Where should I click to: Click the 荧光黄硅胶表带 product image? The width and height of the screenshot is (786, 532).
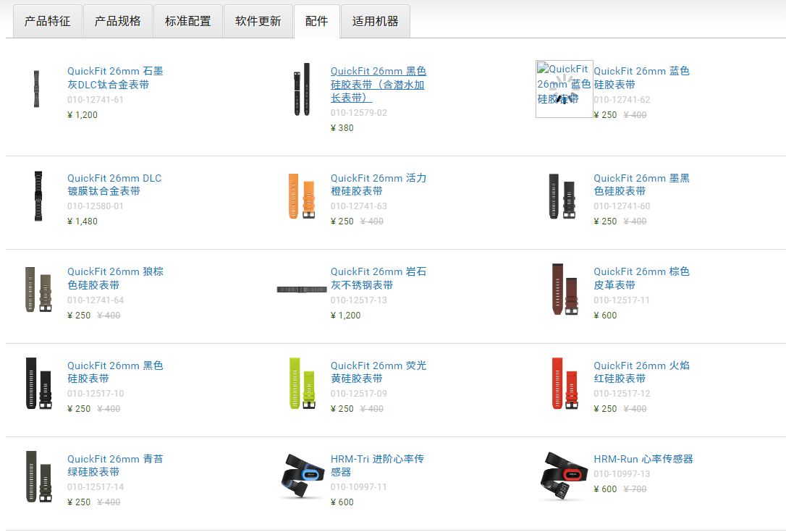[303, 383]
